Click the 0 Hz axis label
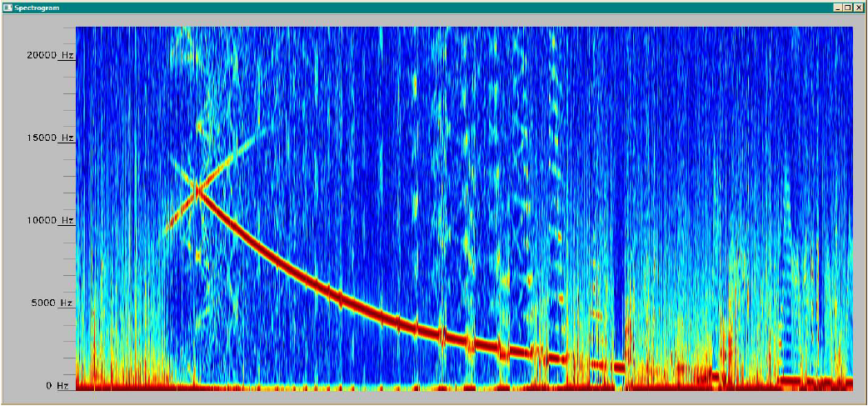This screenshot has width=868, height=406. point(57,385)
